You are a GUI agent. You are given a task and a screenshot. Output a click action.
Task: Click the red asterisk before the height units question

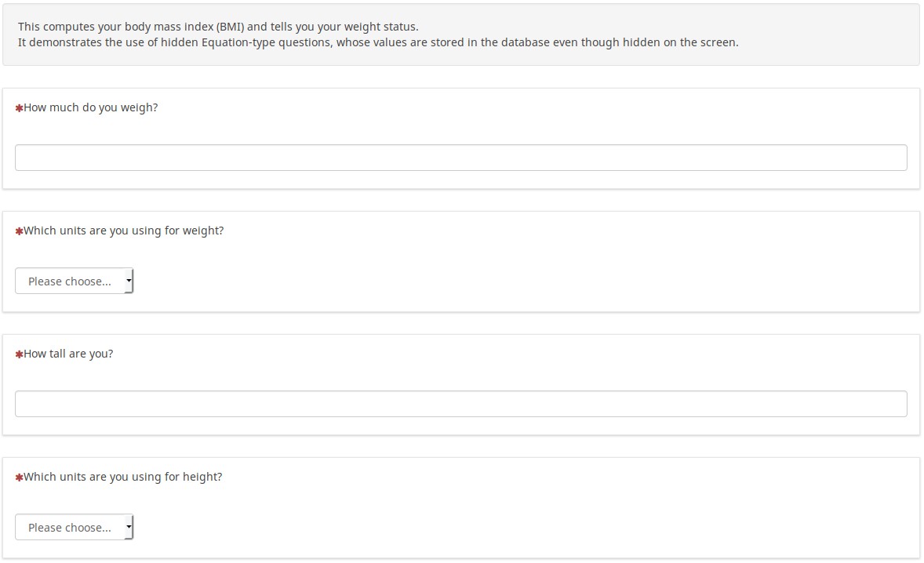click(20, 478)
